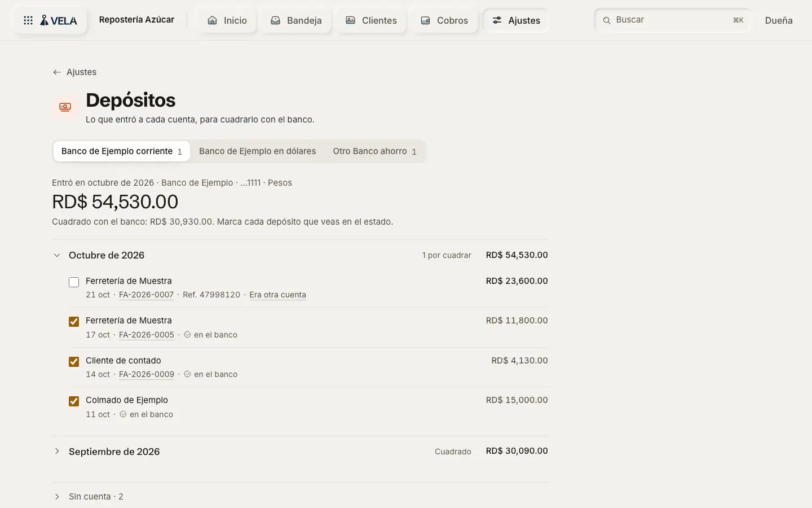Click the VELA logo
Viewport: 812px width, 508px height.
tap(59, 20)
